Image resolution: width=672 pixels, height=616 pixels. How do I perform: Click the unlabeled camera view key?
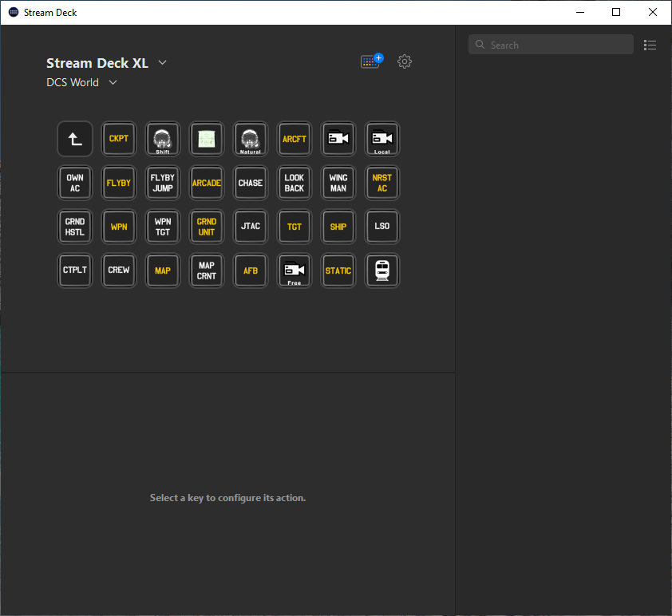(338, 139)
